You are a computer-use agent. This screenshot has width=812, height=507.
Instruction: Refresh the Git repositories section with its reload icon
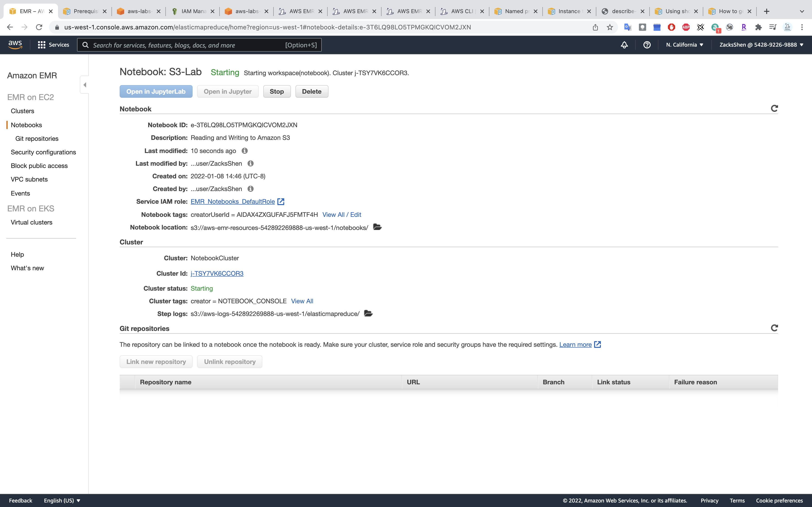click(x=774, y=328)
